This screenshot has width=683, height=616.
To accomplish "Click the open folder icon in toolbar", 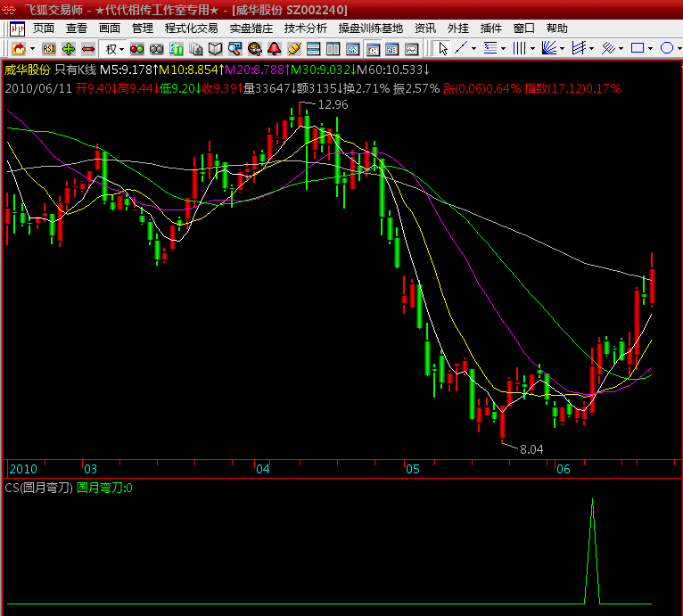I will tap(19, 49).
